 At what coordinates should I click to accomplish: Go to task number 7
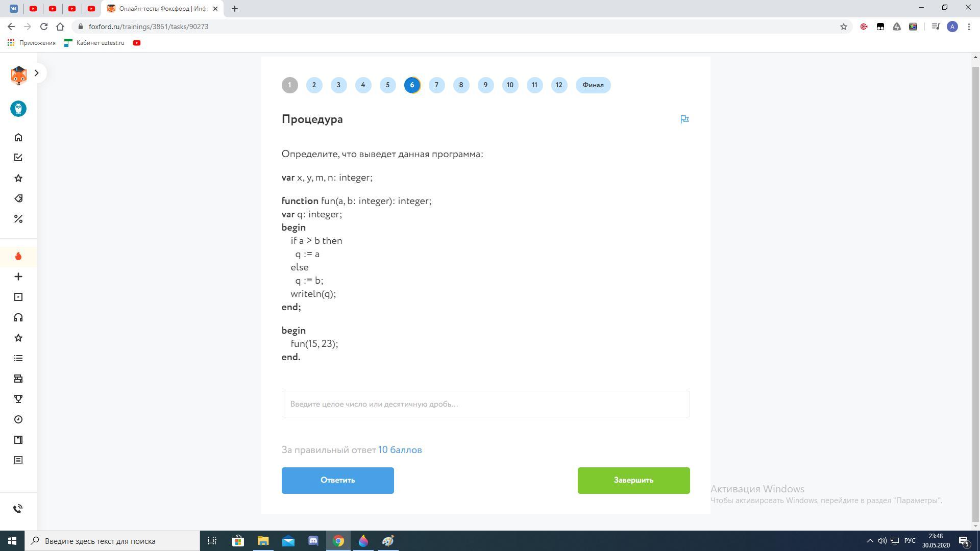point(436,85)
